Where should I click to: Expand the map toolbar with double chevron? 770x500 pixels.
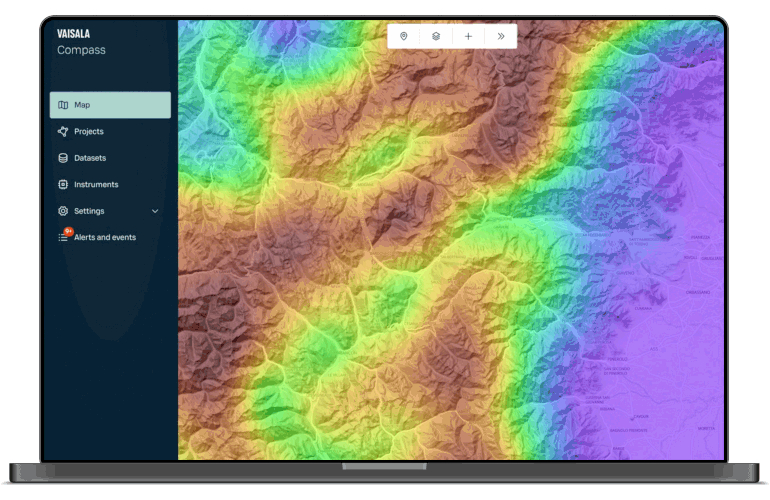click(500, 36)
